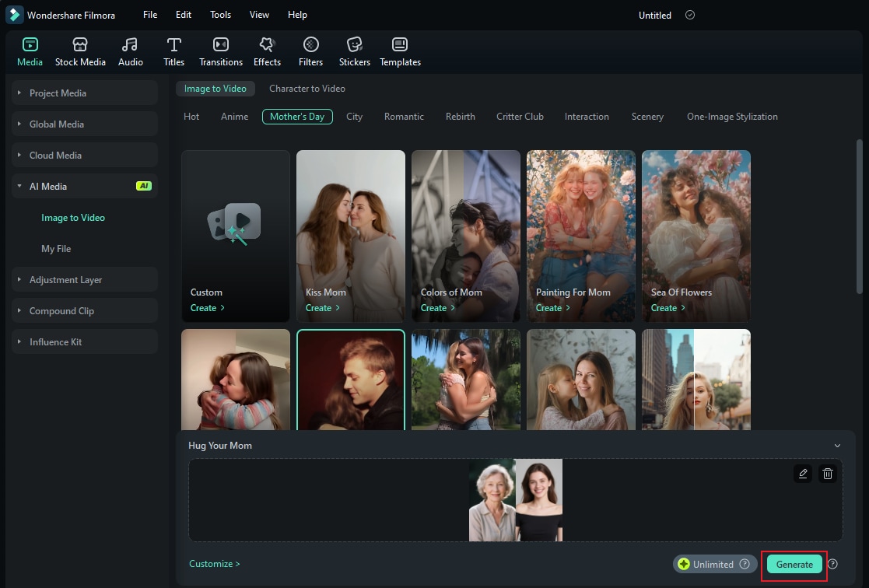Switch to Character to Video tab
Image resolution: width=869 pixels, height=588 pixels.
(307, 89)
